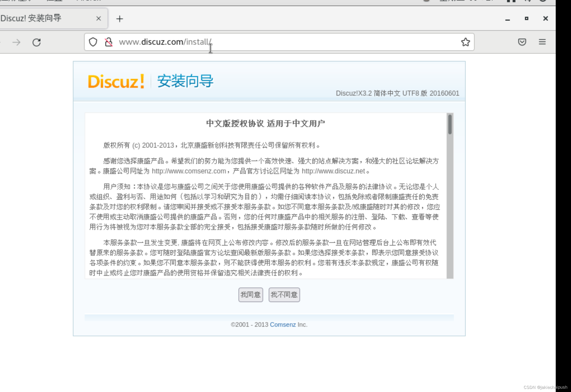Click the Discuz! logo
The image size is (571, 392).
click(116, 81)
